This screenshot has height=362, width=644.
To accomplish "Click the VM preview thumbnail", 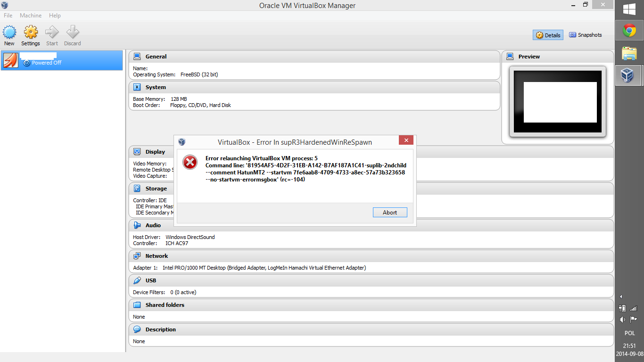I will [558, 101].
